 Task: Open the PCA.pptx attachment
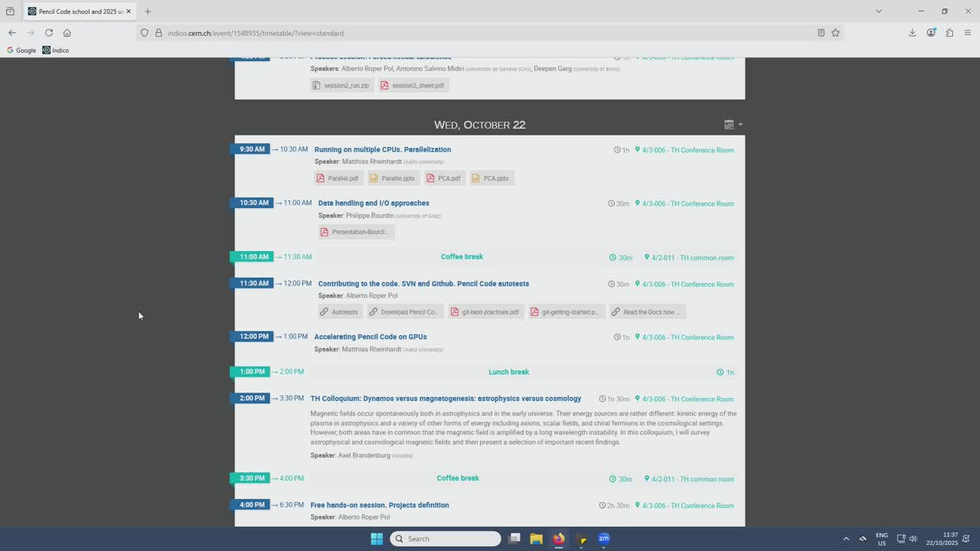pyautogui.click(x=491, y=178)
